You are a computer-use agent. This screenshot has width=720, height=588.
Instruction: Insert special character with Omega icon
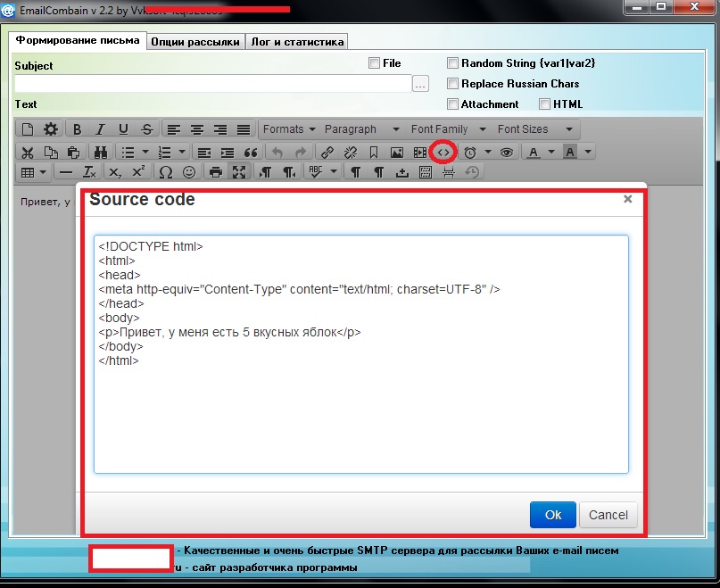(x=165, y=172)
